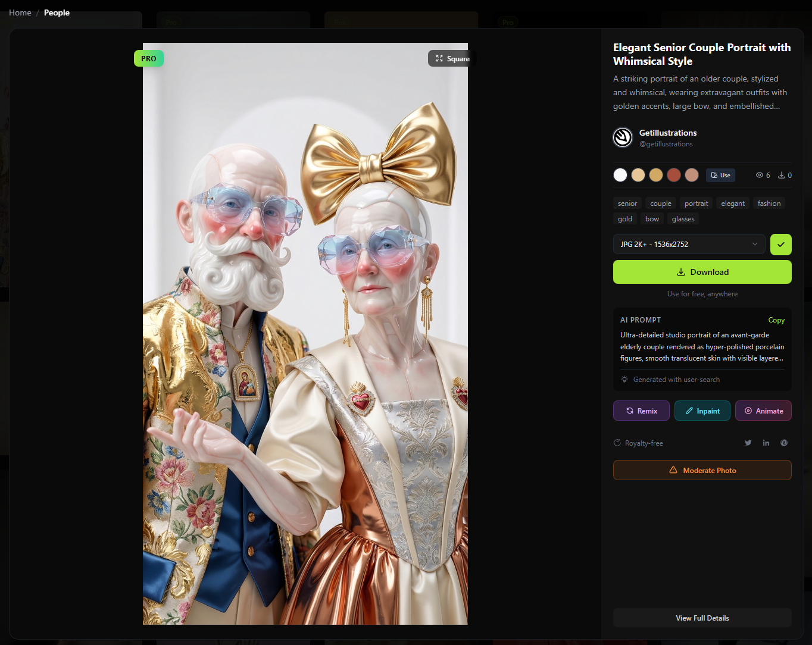Expand the truncated AI prompt text
Viewport: 812px width, 645px height.
coord(702,347)
